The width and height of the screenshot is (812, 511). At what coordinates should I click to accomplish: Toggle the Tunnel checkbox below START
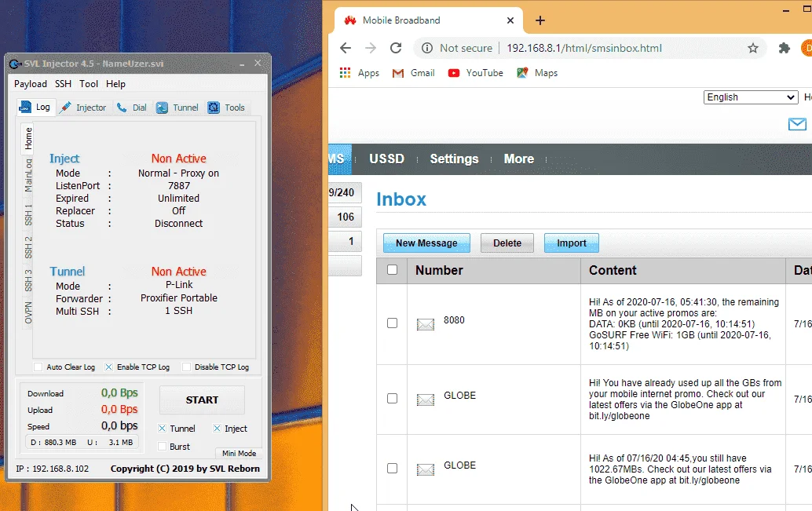pyautogui.click(x=162, y=428)
